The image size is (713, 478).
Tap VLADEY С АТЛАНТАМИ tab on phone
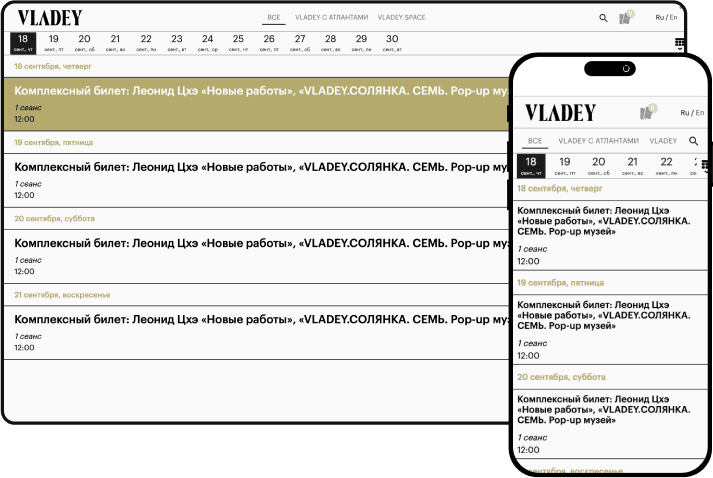point(598,141)
